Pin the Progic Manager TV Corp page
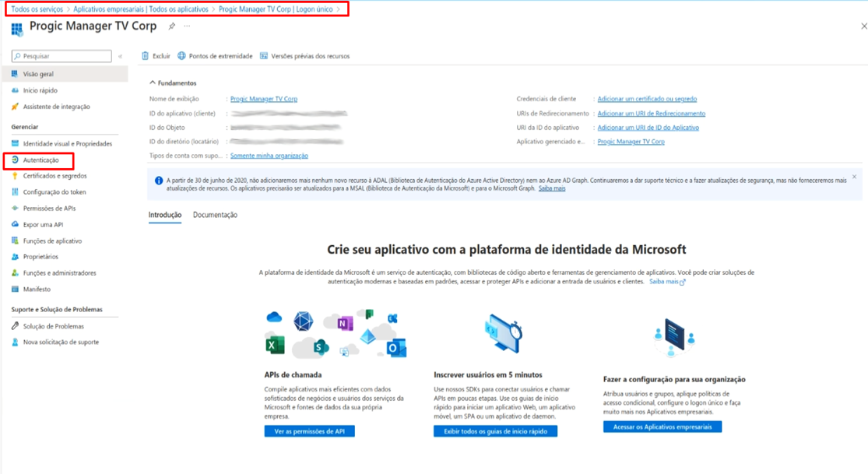 click(x=171, y=26)
